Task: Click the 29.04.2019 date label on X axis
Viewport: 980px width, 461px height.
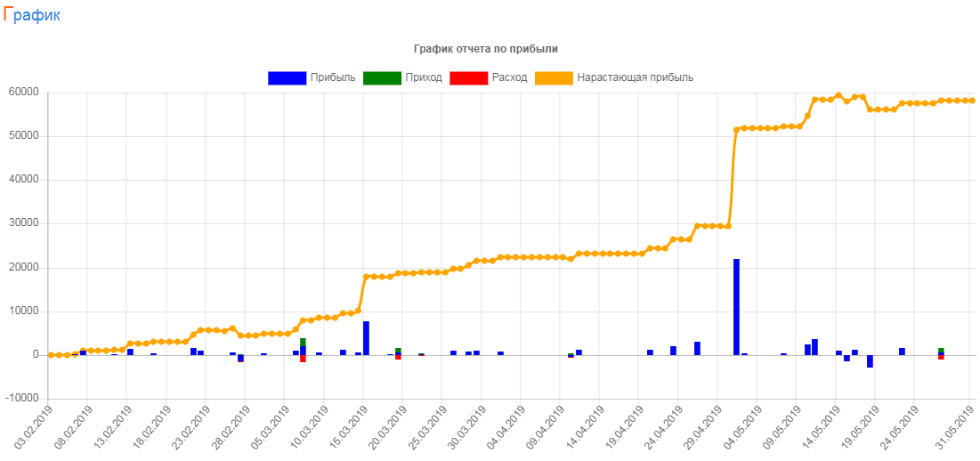Action: (704, 425)
